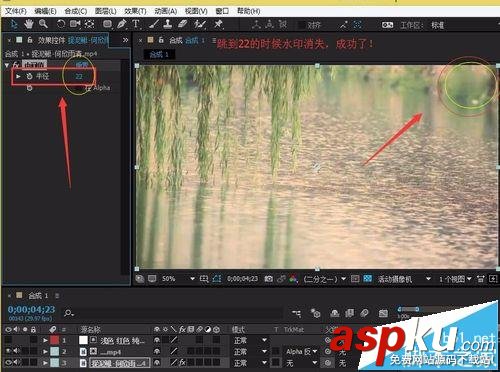Image resolution: width=500 pixels, height=372 pixels.
Task: Hide layer 3 video eye toggle
Action: pyautogui.click(x=8, y=362)
